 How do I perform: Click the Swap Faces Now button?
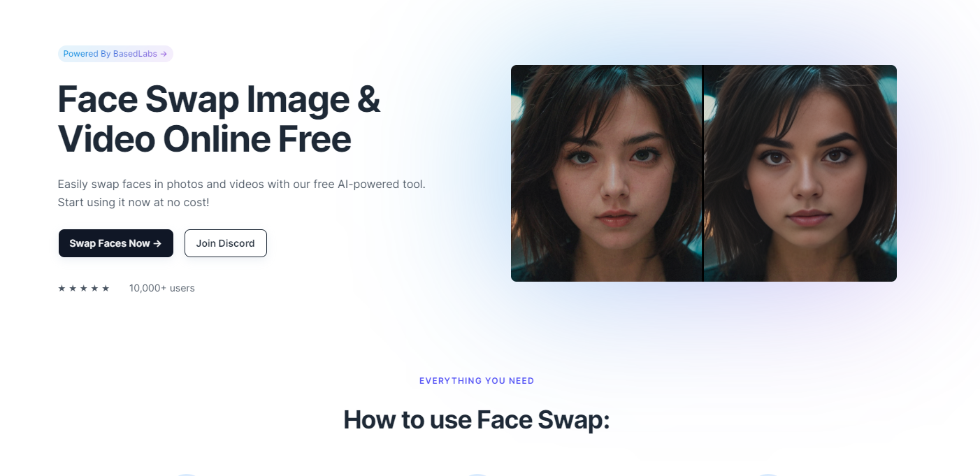116,243
